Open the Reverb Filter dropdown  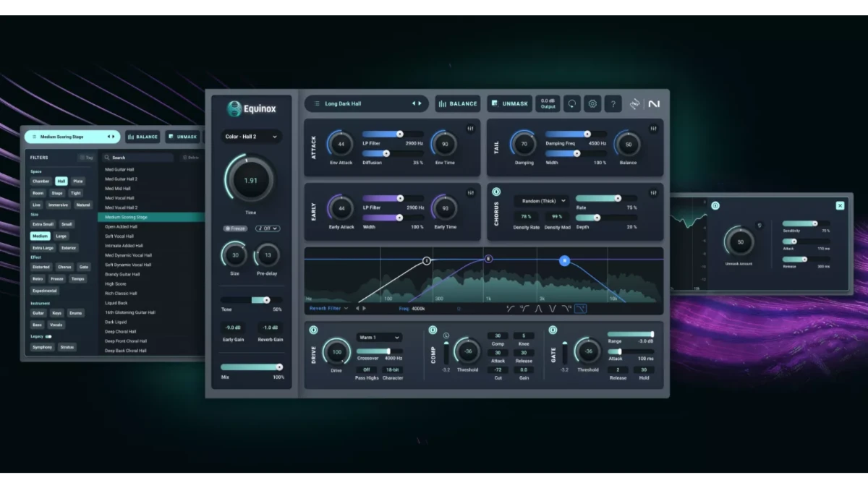click(x=329, y=308)
